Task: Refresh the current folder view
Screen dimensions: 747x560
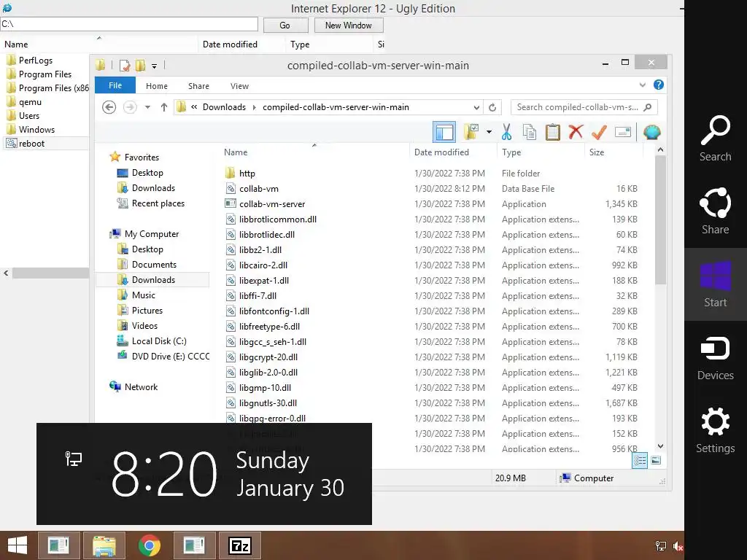Action: point(492,107)
